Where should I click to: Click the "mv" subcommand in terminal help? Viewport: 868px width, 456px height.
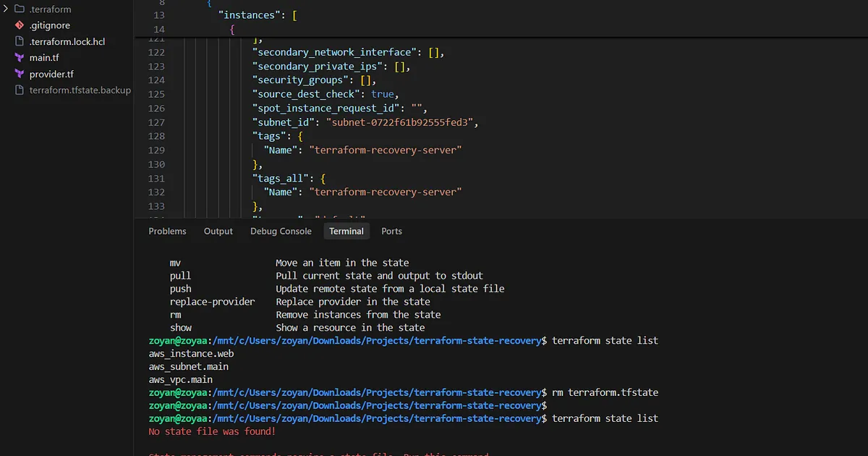click(x=175, y=262)
